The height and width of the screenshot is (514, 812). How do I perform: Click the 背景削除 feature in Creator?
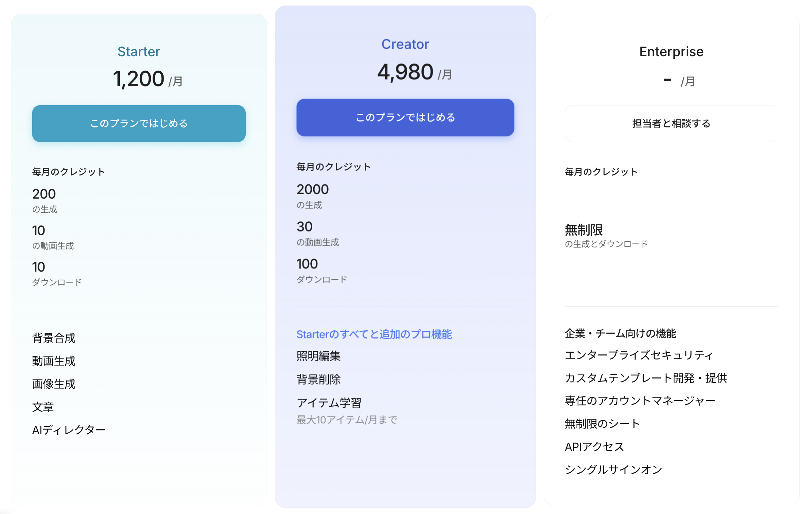[x=318, y=379]
